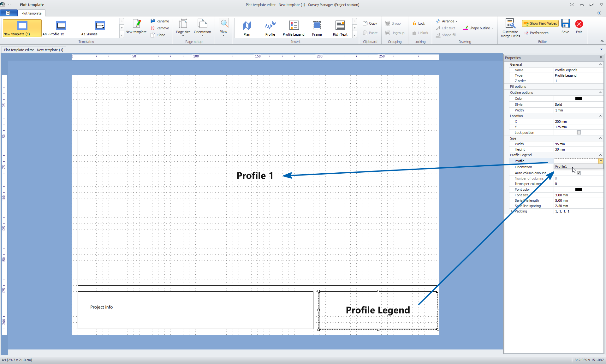The height and width of the screenshot is (364, 606).
Task: Pick the Font color swatch
Action: (579, 189)
